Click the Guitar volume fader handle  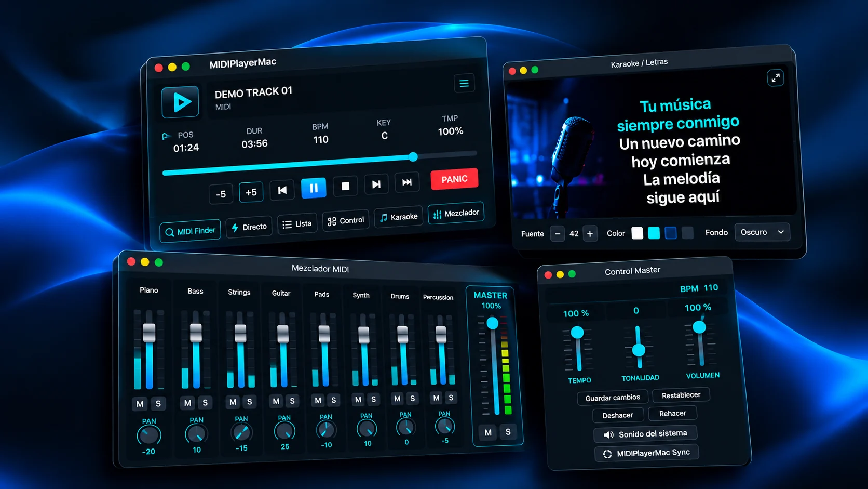click(283, 334)
